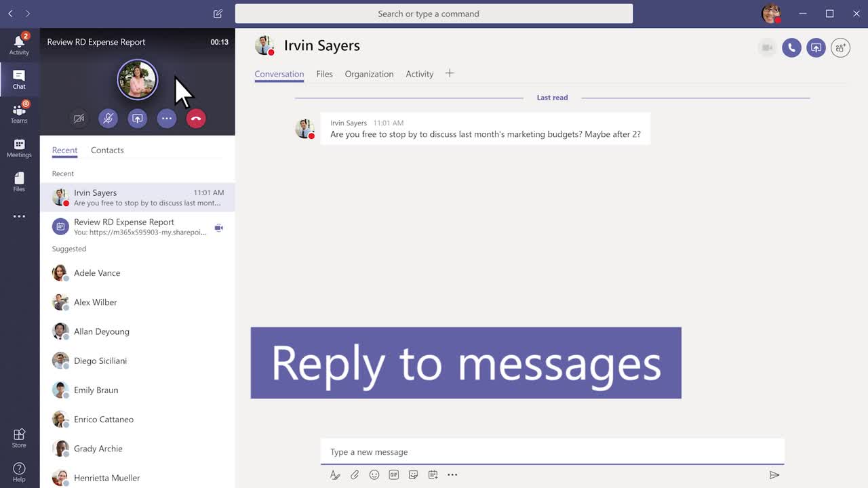Click meeting video icon on Review RD row
Screen dimensions: 868x488
click(x=218, y=228)
